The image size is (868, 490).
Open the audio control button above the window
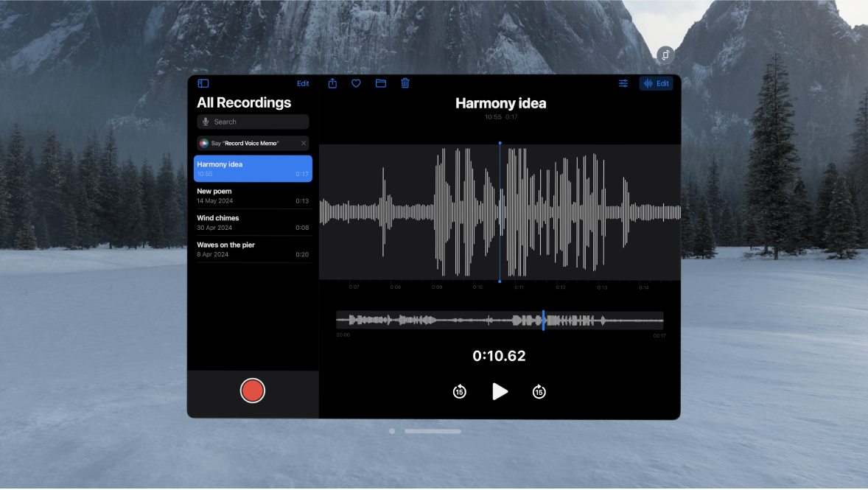tap(665, 55)
